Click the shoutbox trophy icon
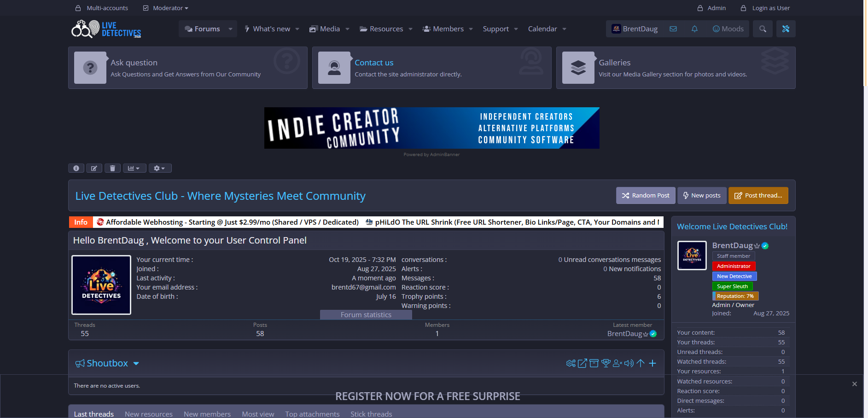This screenshot has width=868, height=418. click(606, 363)
